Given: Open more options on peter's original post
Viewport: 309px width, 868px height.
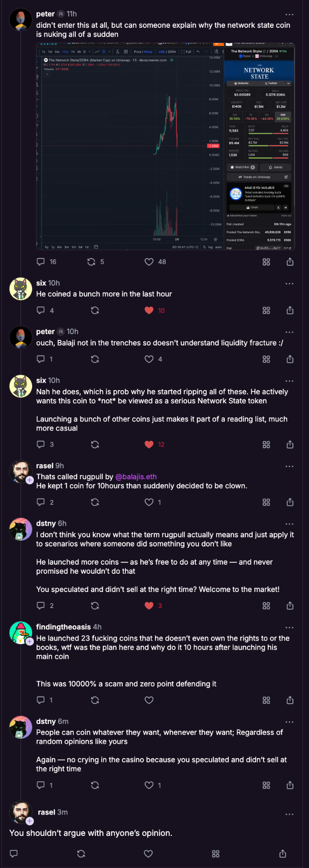Looking at the screenshot, I should click(289, 14).
